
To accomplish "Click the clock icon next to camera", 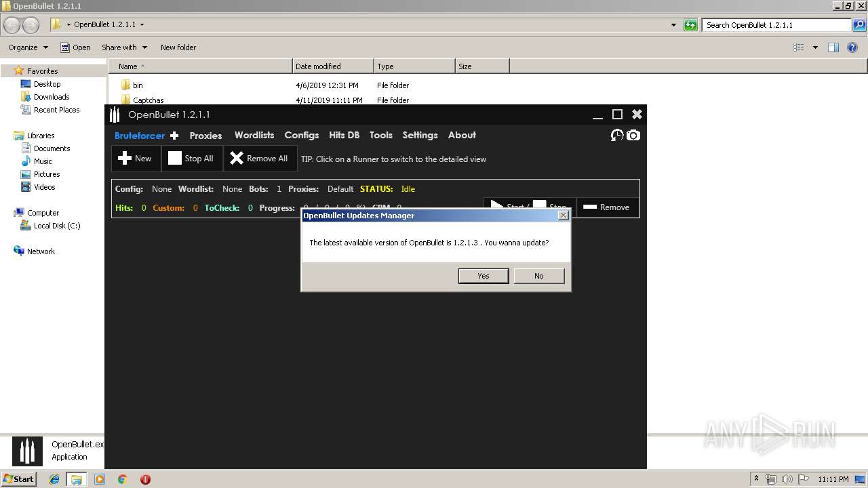I will click(x=617, y=136).
